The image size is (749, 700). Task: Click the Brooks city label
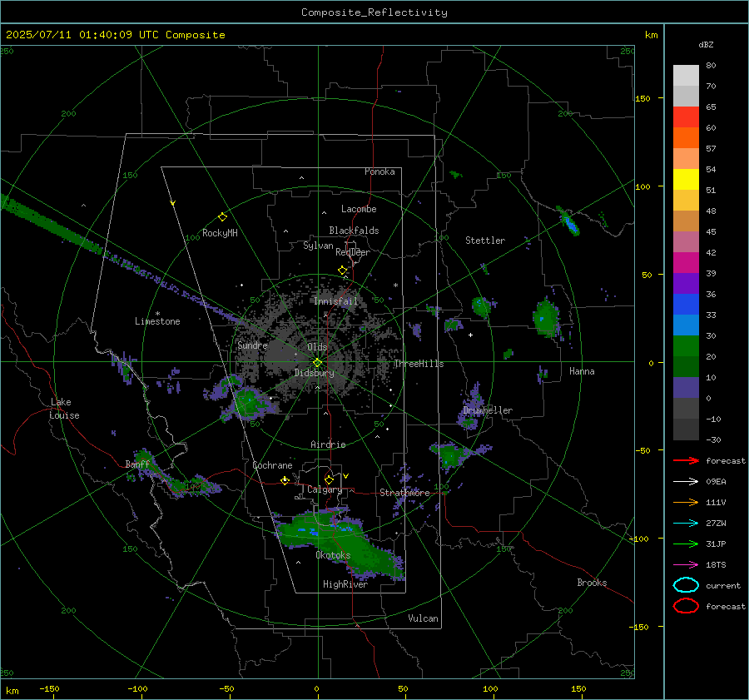pos(592,583)
